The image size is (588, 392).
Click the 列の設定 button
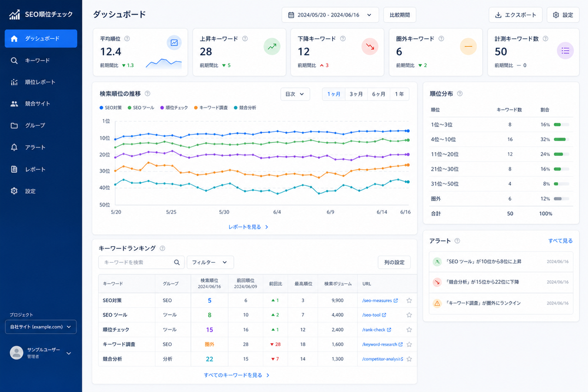click(x=394, y=262)
